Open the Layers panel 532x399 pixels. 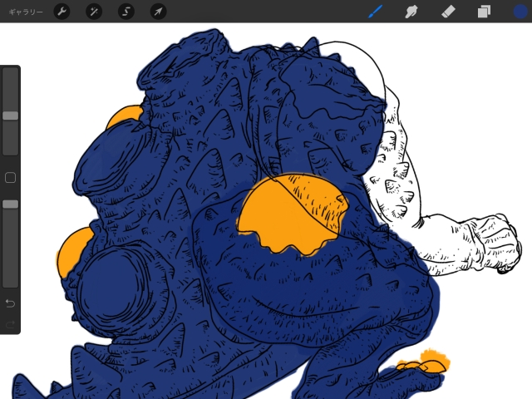point(484,12)
